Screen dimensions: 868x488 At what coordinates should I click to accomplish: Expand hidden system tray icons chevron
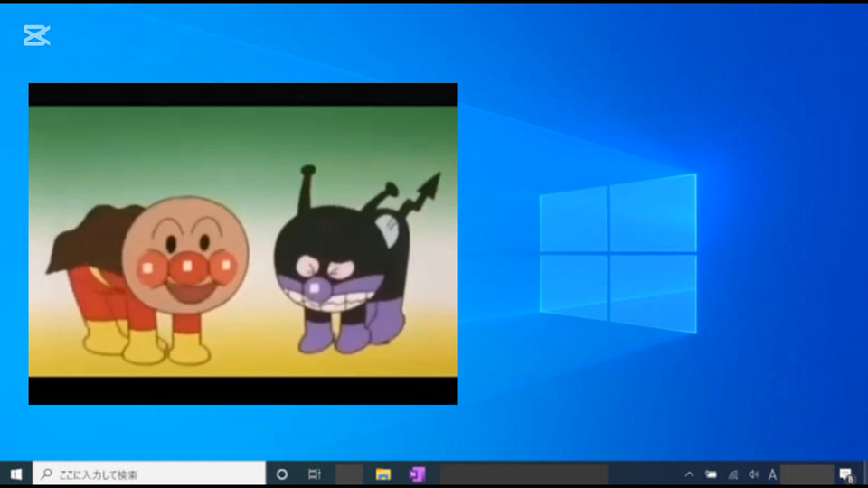pyautogui.click(x=689, y=474)
